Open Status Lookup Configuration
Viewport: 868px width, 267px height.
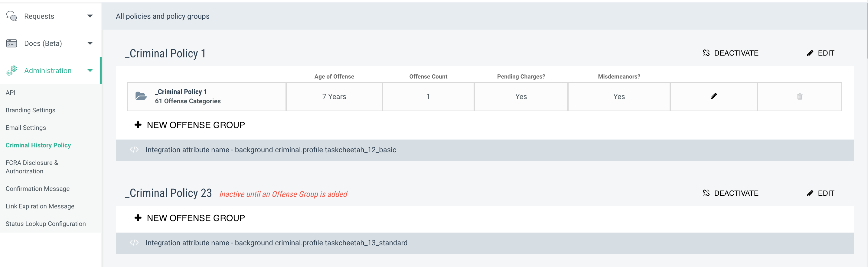(x=45, y=224)
